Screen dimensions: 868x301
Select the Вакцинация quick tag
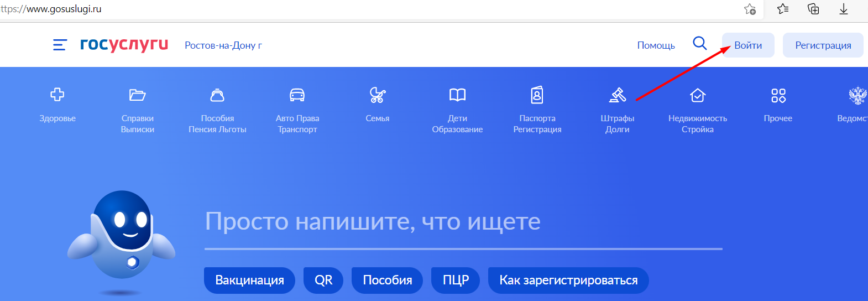tap(249, 281)
